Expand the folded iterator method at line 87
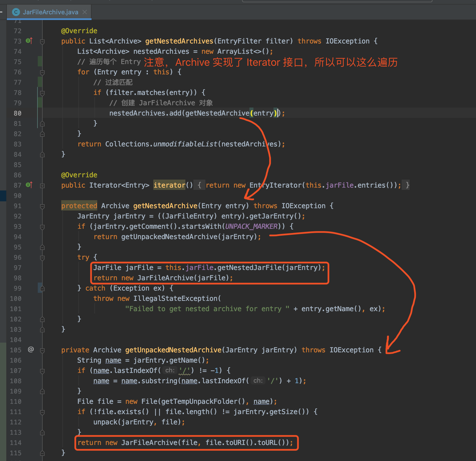This screenshot has width=476, height=461. (x=42, y=186)
